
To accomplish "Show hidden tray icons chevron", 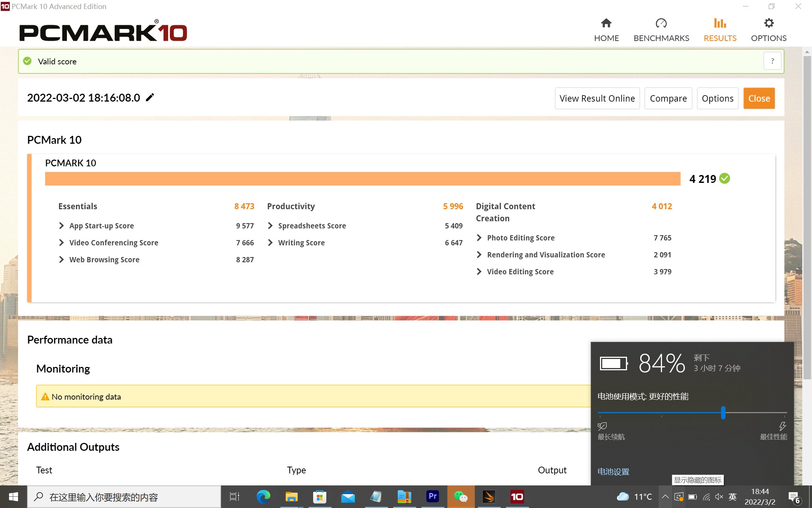I will click(x=665, y=497).
